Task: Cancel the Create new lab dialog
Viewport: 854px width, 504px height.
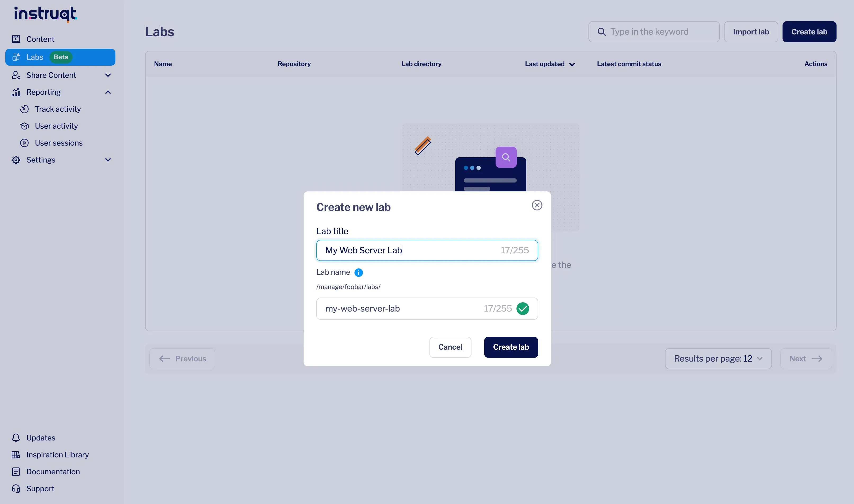Action: coord(450,347)
